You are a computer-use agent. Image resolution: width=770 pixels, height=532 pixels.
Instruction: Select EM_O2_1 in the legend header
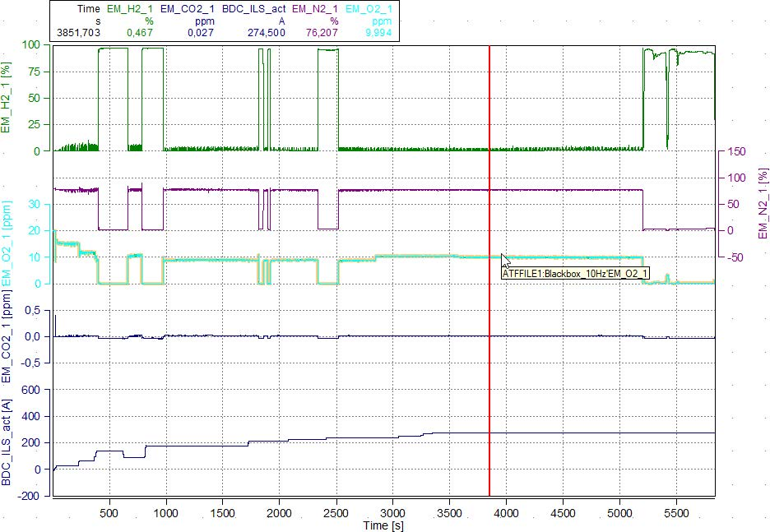369,8
